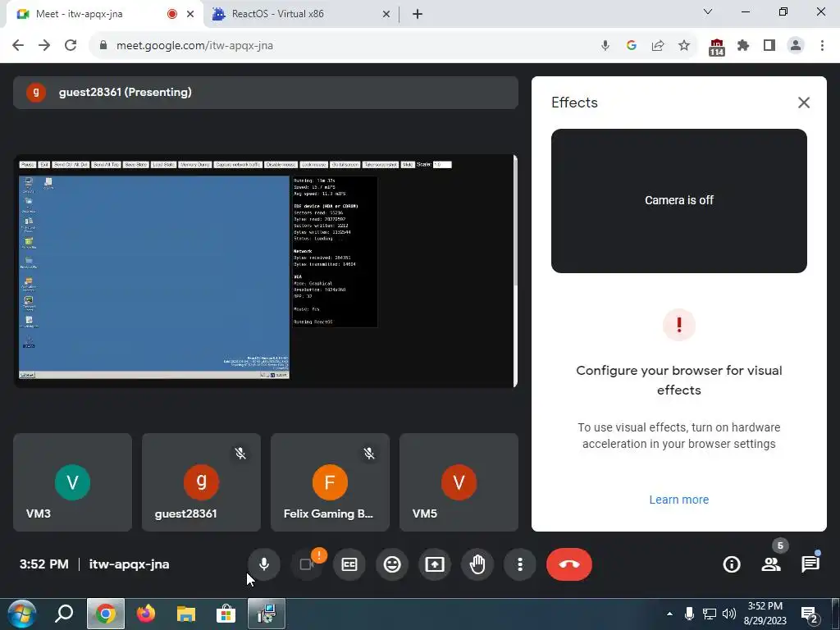The image size is (840, 630).
Task: Go forward in browser history
Action: [x=44, y=46]
